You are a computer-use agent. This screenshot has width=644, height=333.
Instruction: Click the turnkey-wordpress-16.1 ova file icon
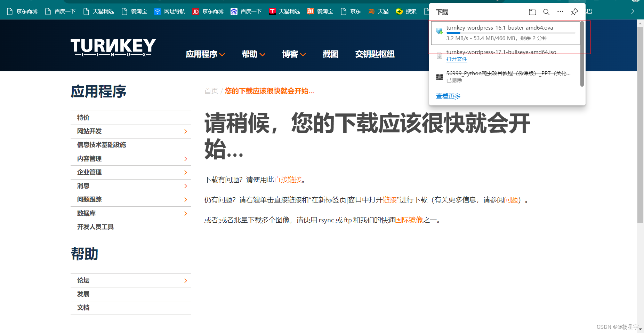(440, 31)
